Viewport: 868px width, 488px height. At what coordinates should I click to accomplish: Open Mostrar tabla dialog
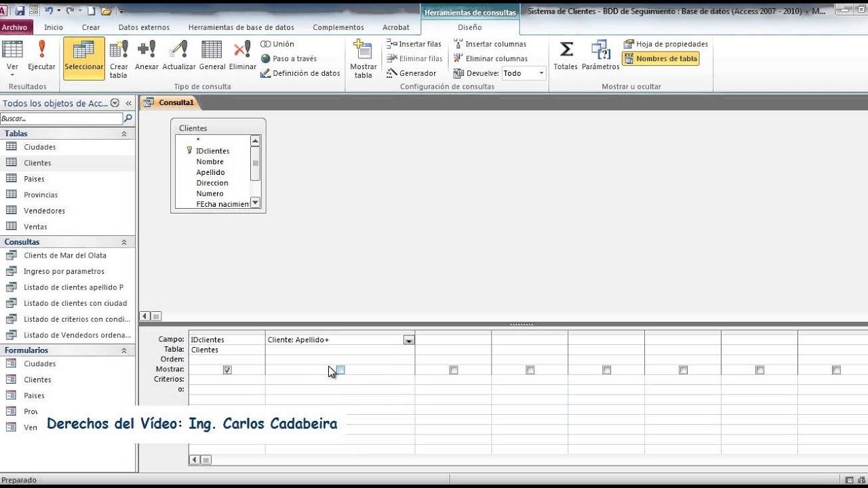click(363, 58)
